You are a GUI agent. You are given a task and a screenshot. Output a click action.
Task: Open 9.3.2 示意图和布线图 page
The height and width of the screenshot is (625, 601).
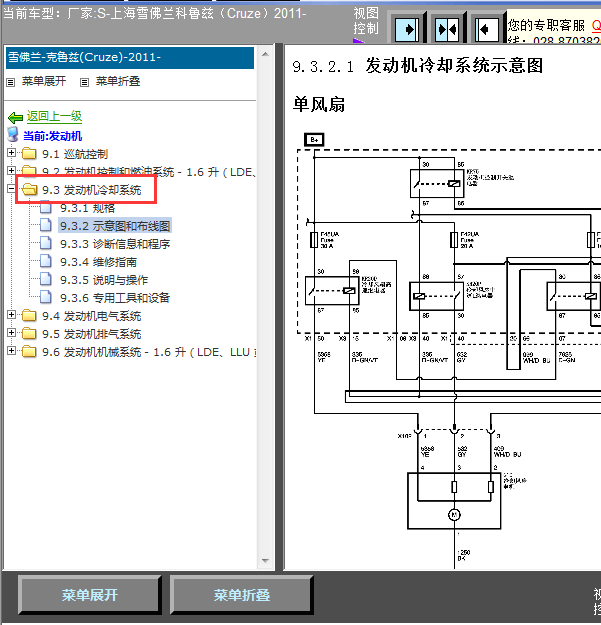tap(115, 226)
